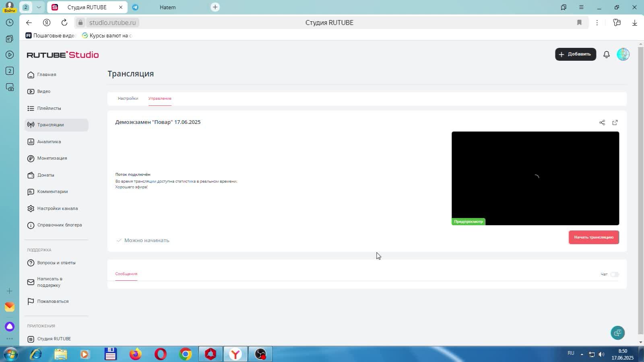Viewport: 644px width, 362px height.
Task: Open the share icon for the broadcast
Action: click(602, 123)
